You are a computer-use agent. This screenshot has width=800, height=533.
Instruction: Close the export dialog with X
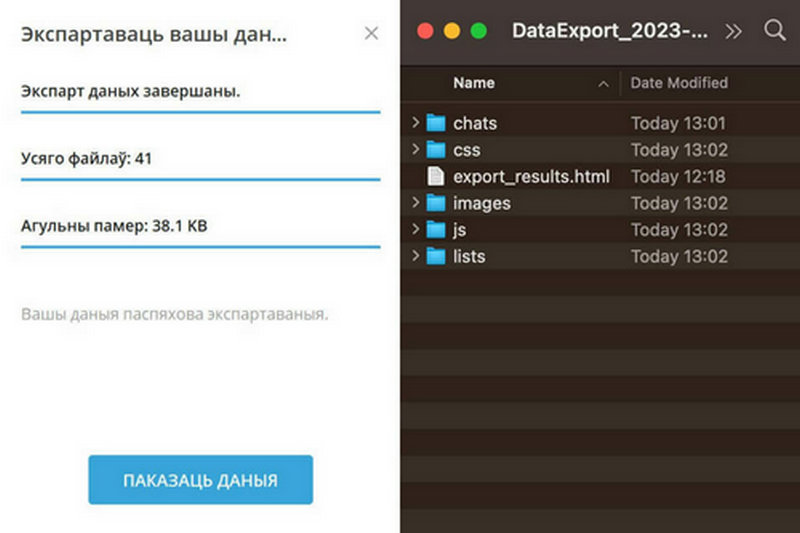[371, 33]
